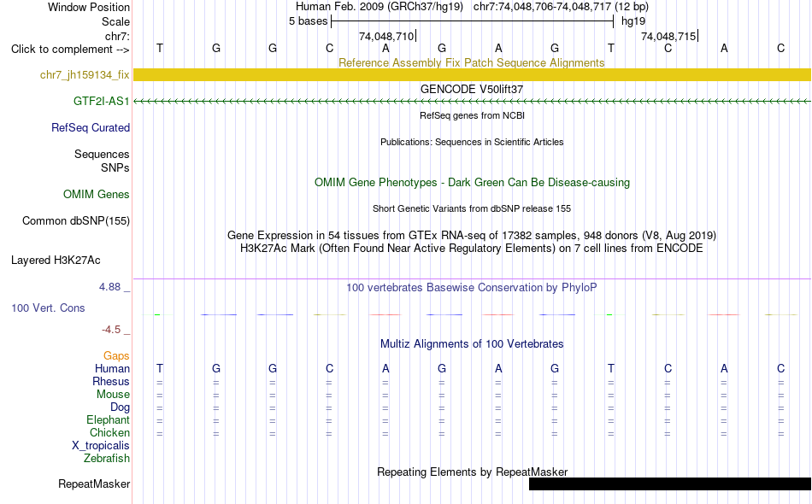Open the GTF2I-AS1 gene label
The height and width of the screenshot is (504, 812).
pos(101,102)
